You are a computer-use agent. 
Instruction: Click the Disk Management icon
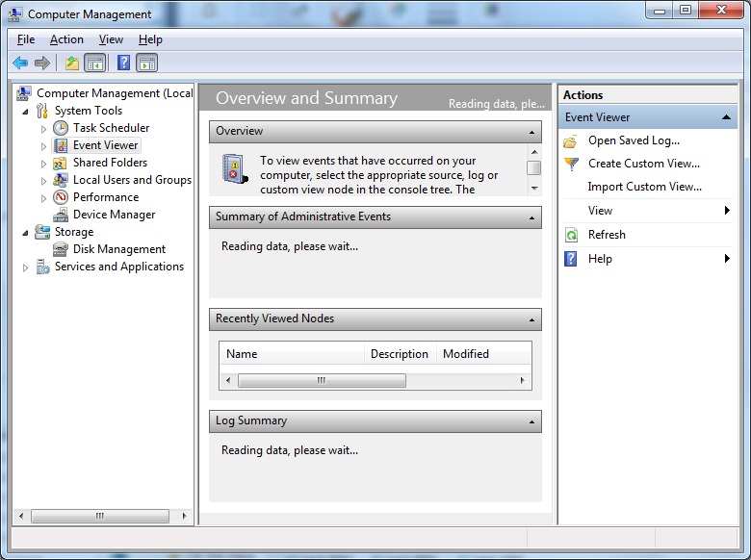(61, 249)
